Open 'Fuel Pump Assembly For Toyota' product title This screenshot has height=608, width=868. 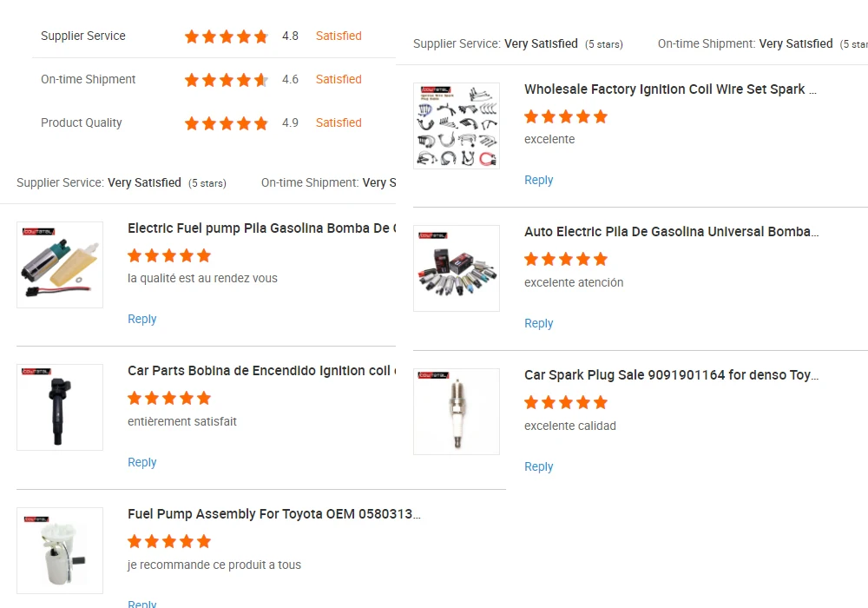coord(273,514)
